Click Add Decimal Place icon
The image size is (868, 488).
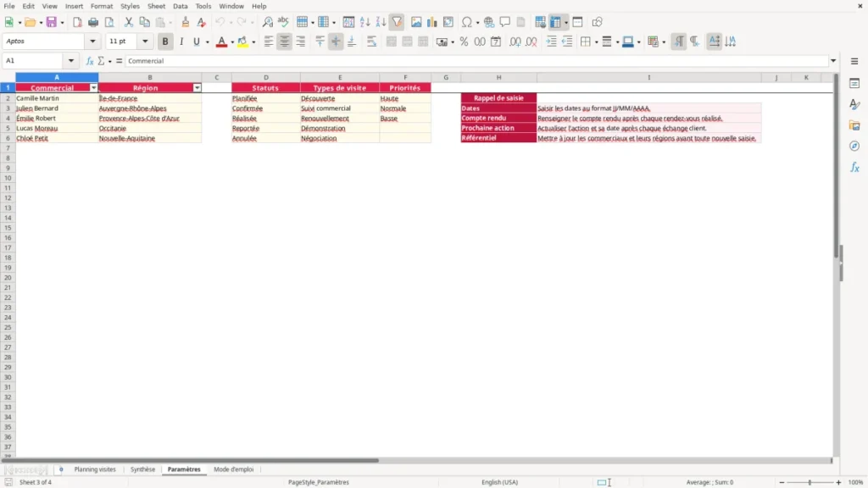coord(515,42)
